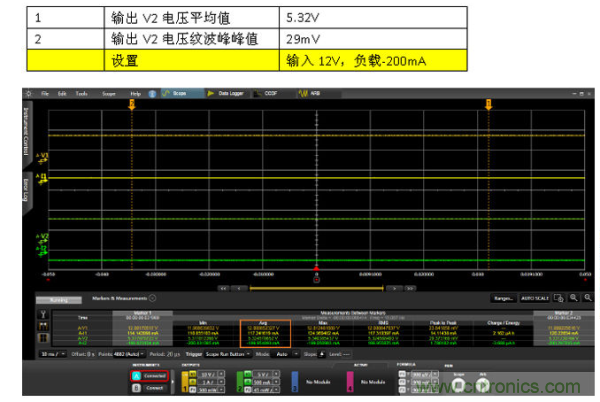600x402 pixels.
Task: Open the Tools menu
Action: (x=82, y=92)
